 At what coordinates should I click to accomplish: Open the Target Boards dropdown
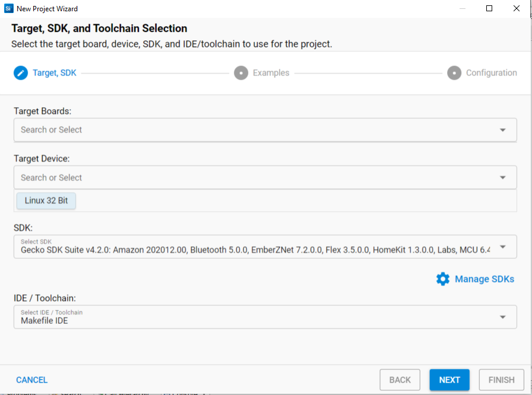503,129
